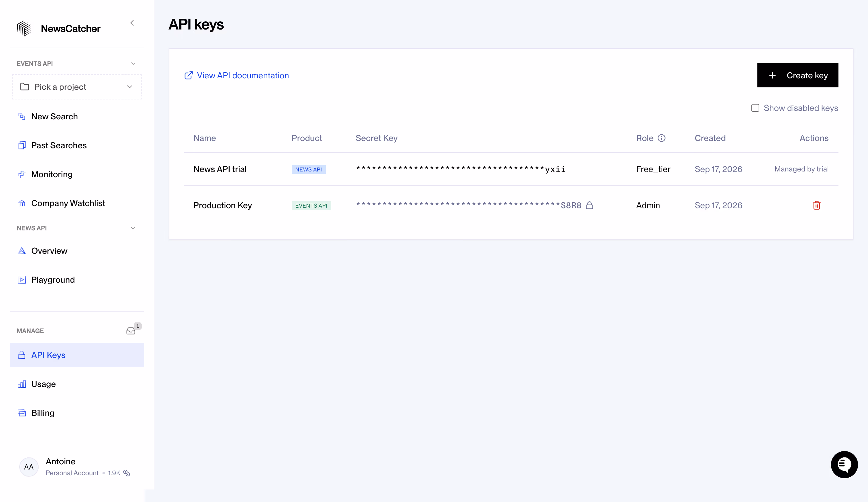Viewport: 868px width, 502px height.
Task: Open the New Search page
Action: [77, 116]
